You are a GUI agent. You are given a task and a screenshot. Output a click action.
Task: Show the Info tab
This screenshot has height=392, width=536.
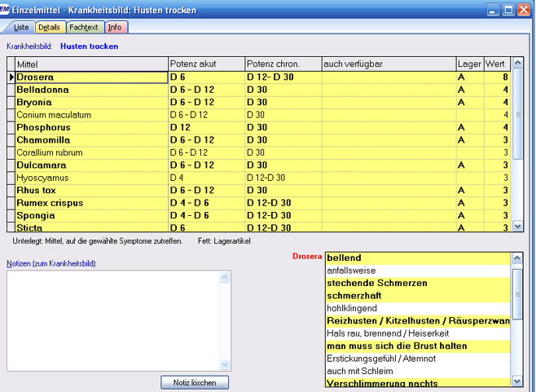pos(115,28)
